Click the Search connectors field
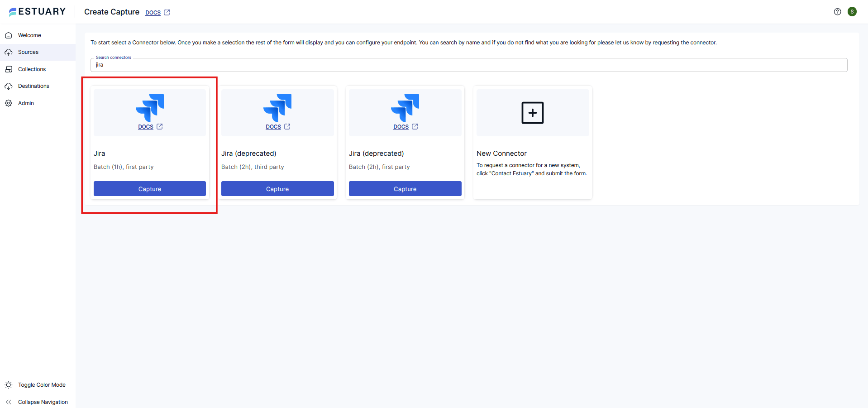 [x=469, y=65]
